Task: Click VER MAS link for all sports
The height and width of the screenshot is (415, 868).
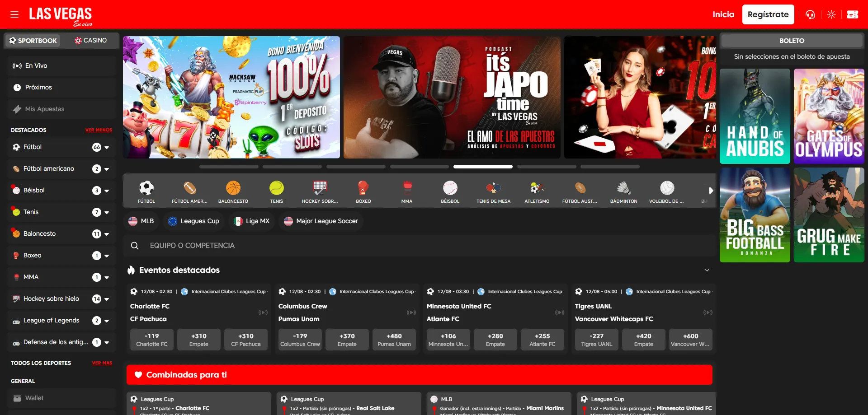Action: pyautogui.click(x=102, y=363)
